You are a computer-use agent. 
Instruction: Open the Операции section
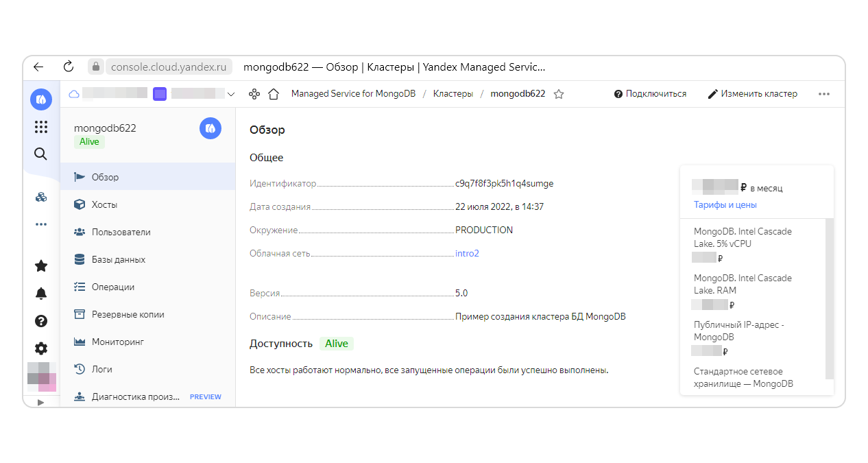[x=147, y=287]
